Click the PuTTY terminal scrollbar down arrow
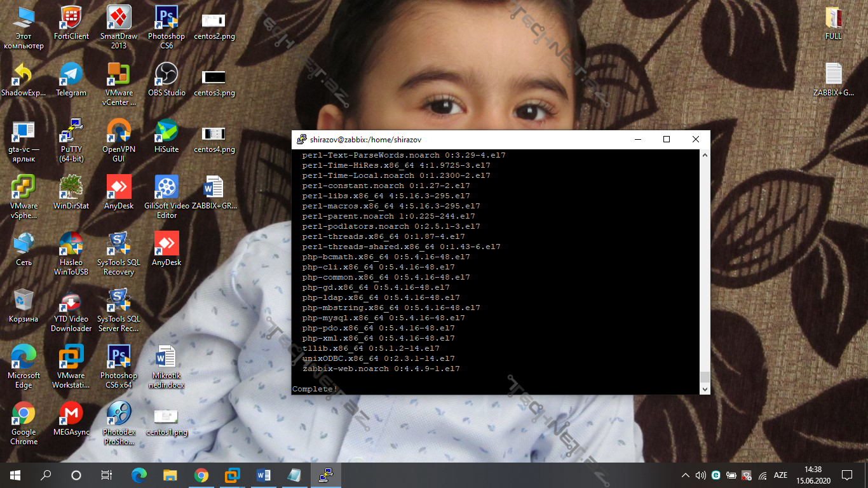The width and height of the screenshot is (868, 488). 704,388
